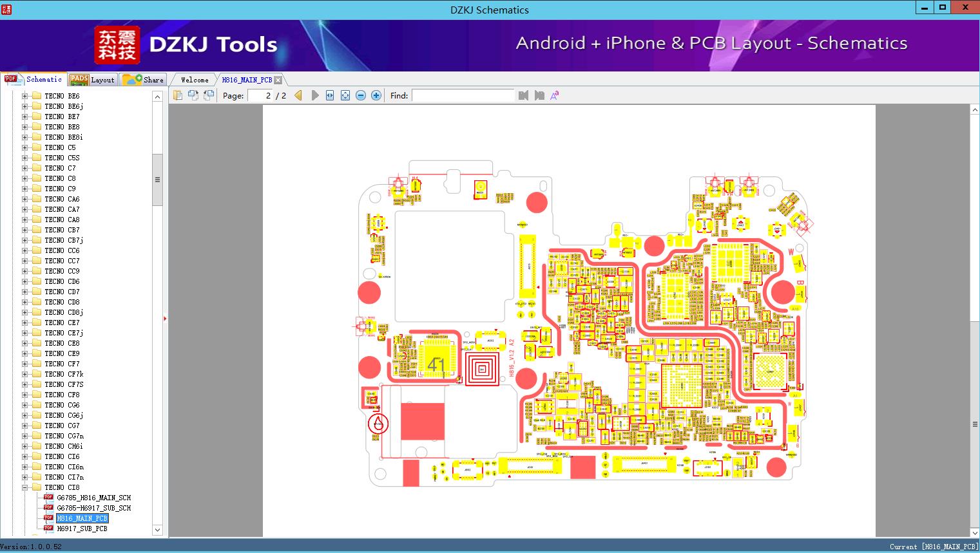Collapse the side panel via splitter arrow
The height and width of the screenshot is (553, 980).
[x=165, y=319]
